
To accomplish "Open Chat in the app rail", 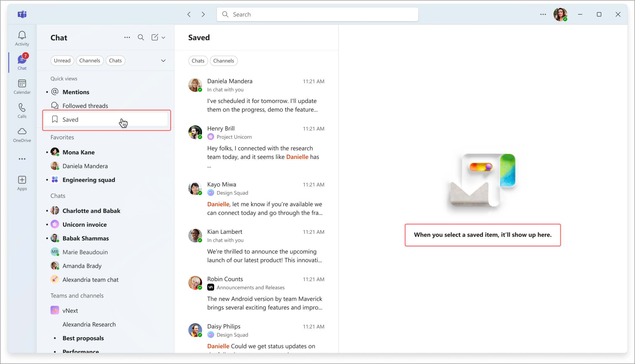I will tap(22, 62).
